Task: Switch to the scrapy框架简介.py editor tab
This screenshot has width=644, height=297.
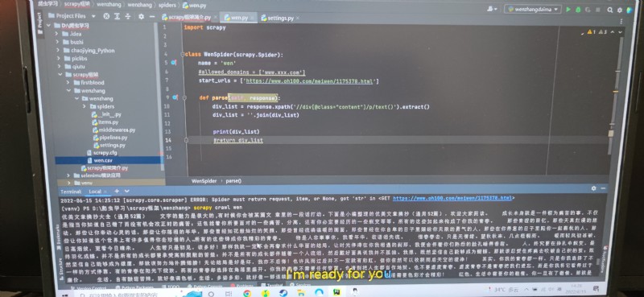Action: pyautogui.click(x=187, y=18)
